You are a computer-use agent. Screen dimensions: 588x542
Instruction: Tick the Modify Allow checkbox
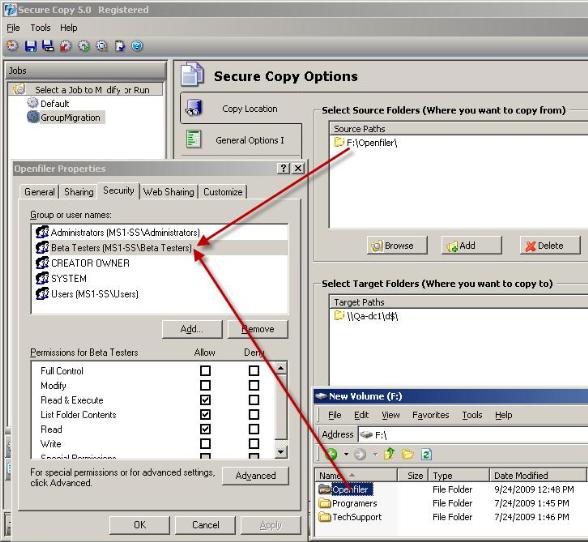tap(205, 385)
